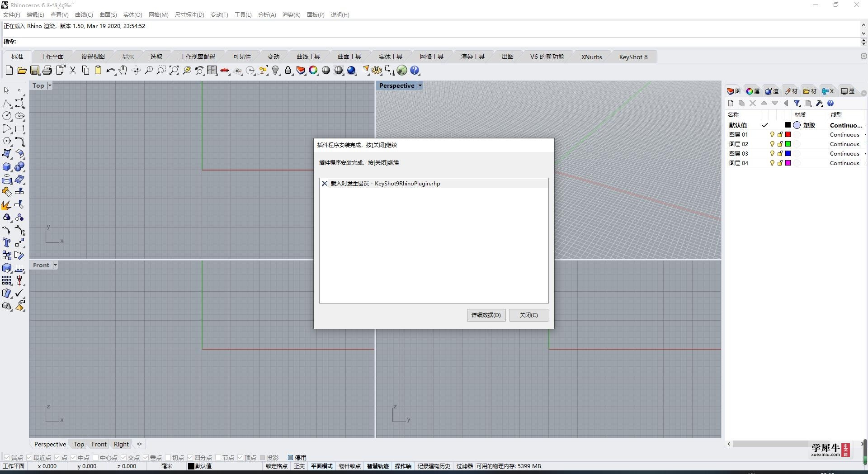Enable the 中心点 osnap checkbox
This screenshot has height=474, width=868.
click(x=95, y=458)
